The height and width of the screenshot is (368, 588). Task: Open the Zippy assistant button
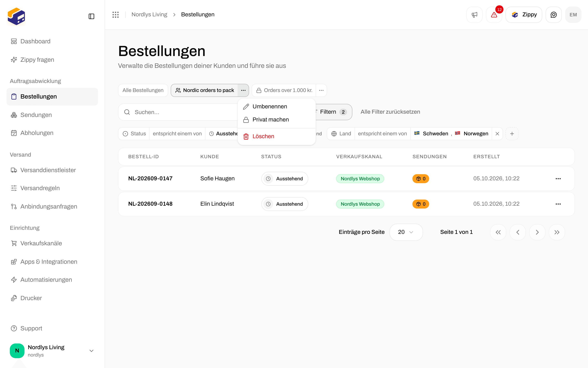pyautogui.click(x=524, y=15)
